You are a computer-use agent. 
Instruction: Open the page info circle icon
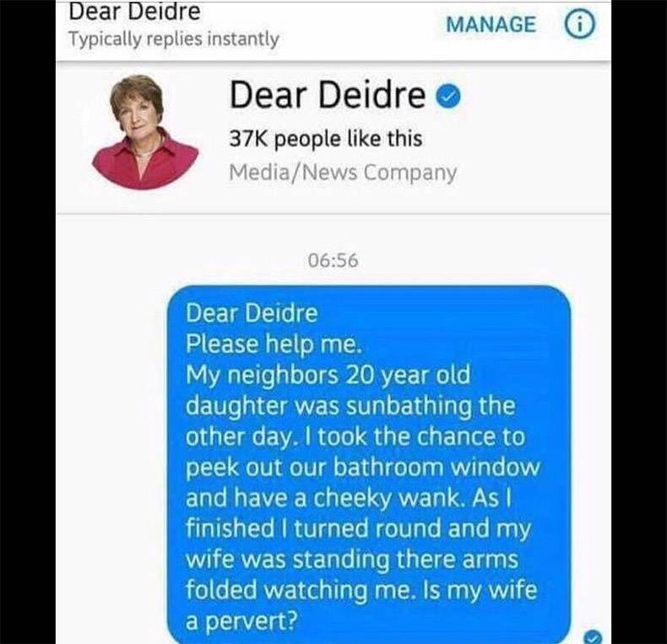[x=579, y=24]
